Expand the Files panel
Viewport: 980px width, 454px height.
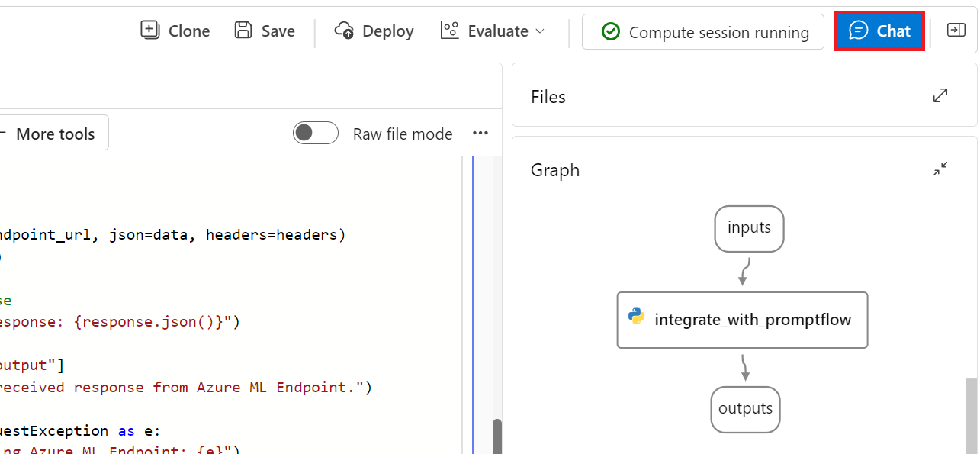pyautogui.click(x=940, y=95)
